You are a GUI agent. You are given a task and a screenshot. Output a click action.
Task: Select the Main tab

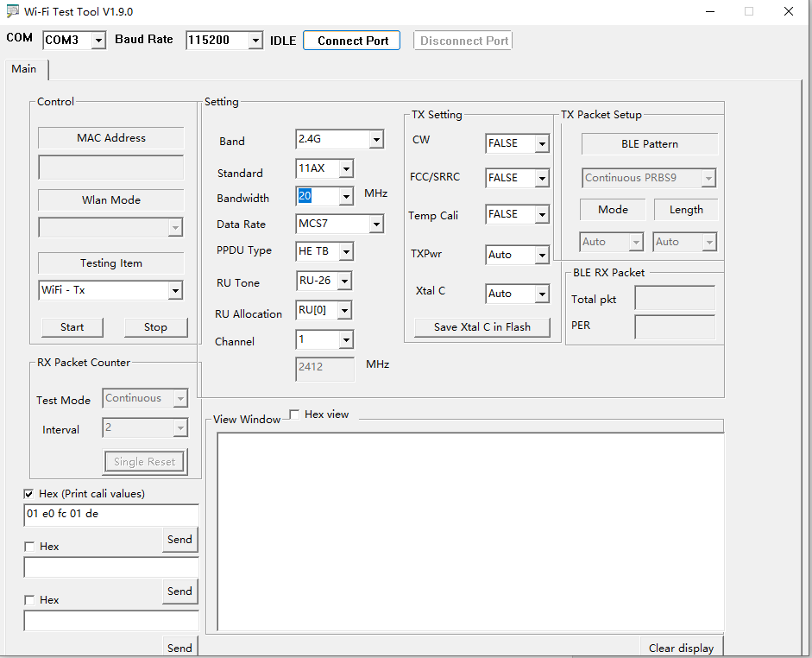coord(24,69)
